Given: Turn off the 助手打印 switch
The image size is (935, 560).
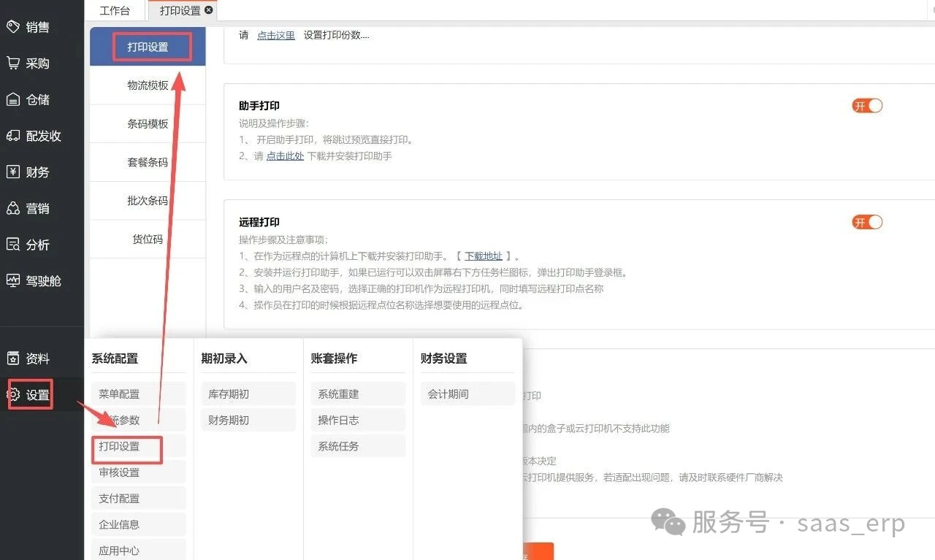Looking at the screenshot, I should 866,105.
